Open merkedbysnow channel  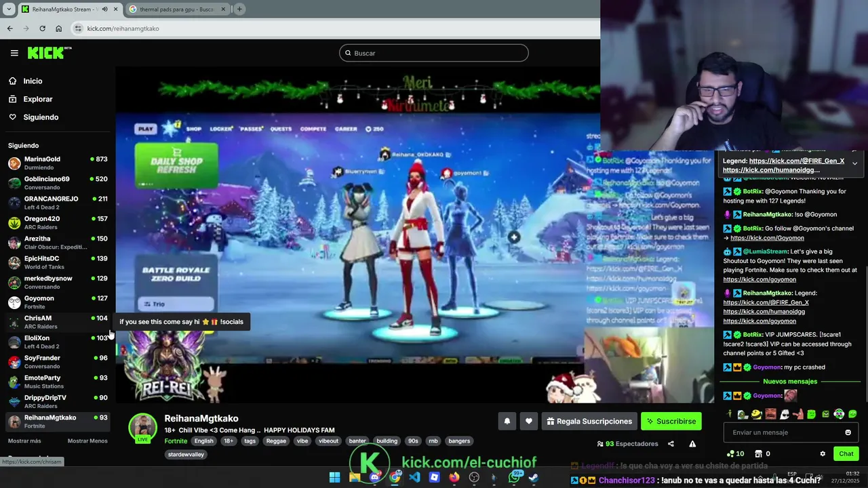(58, 282)
